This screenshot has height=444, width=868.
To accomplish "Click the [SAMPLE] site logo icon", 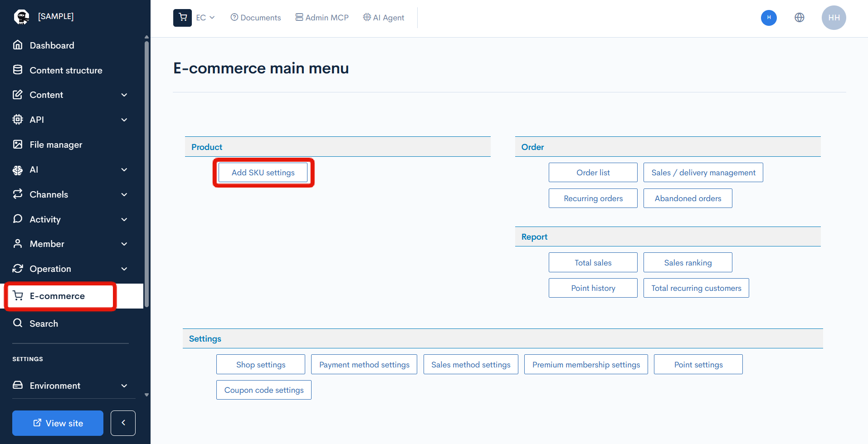I will pyautogui.click(x=21, y=17).
